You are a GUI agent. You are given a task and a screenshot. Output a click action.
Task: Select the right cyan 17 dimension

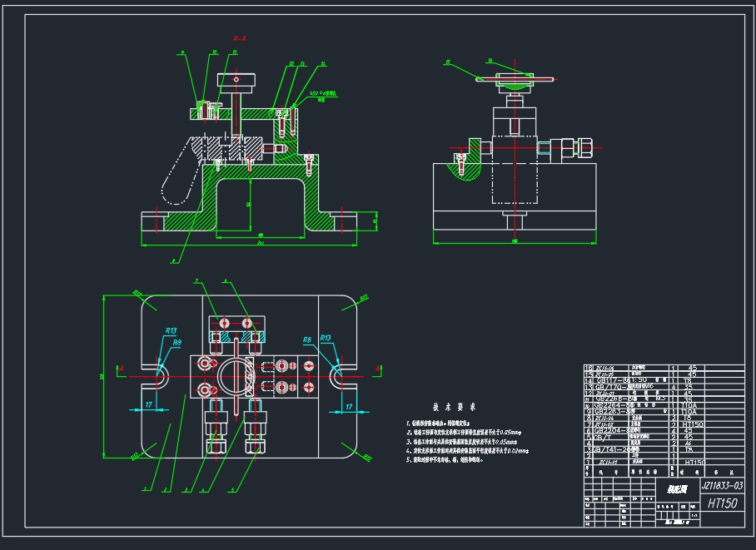point(348,406)
